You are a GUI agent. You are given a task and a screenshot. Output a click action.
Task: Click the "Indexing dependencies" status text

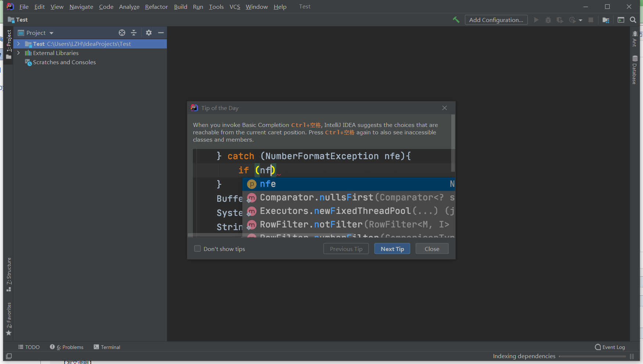click(x=524, y=356)
